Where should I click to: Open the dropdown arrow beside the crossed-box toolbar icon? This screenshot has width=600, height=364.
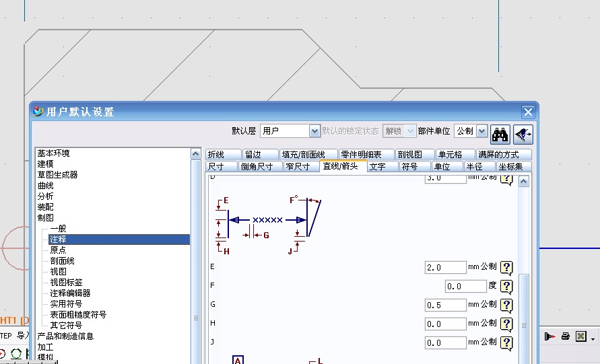[x=593, y=338]
